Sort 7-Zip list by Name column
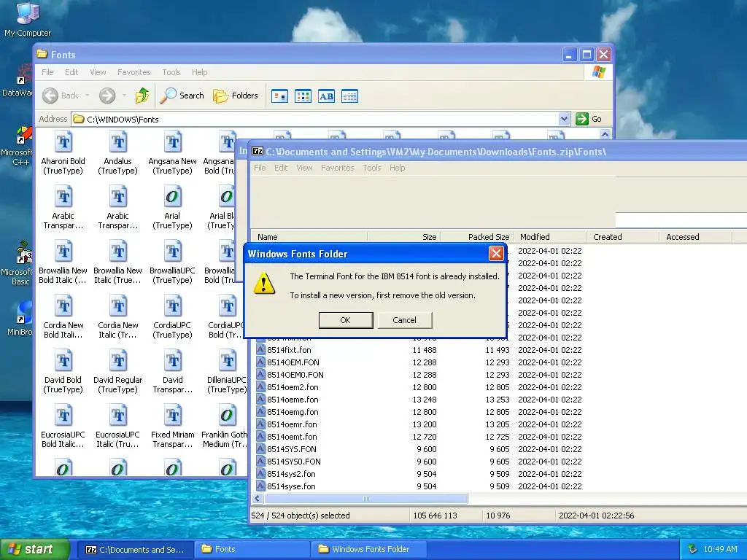This screenshot has height=560, width=747. [309, 237]
